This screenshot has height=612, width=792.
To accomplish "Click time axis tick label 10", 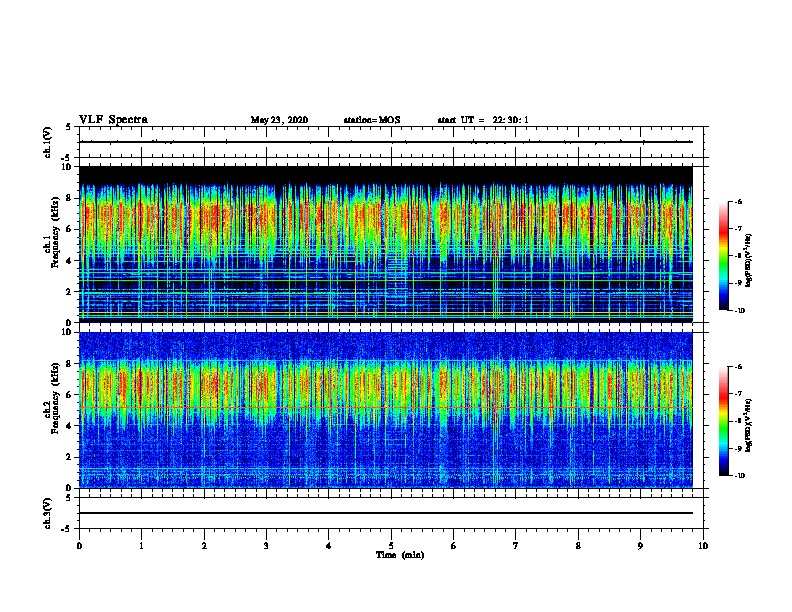I will coord(703,546).
